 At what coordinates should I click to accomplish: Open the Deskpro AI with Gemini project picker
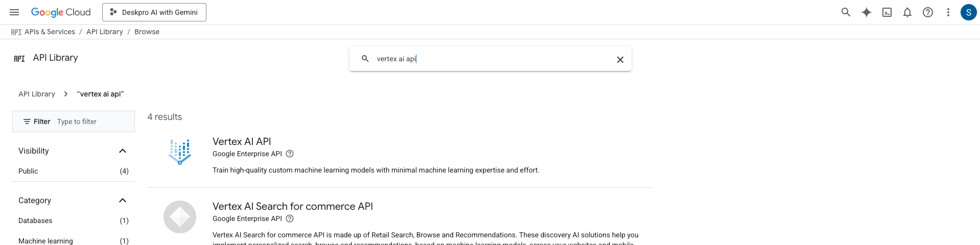154,12
